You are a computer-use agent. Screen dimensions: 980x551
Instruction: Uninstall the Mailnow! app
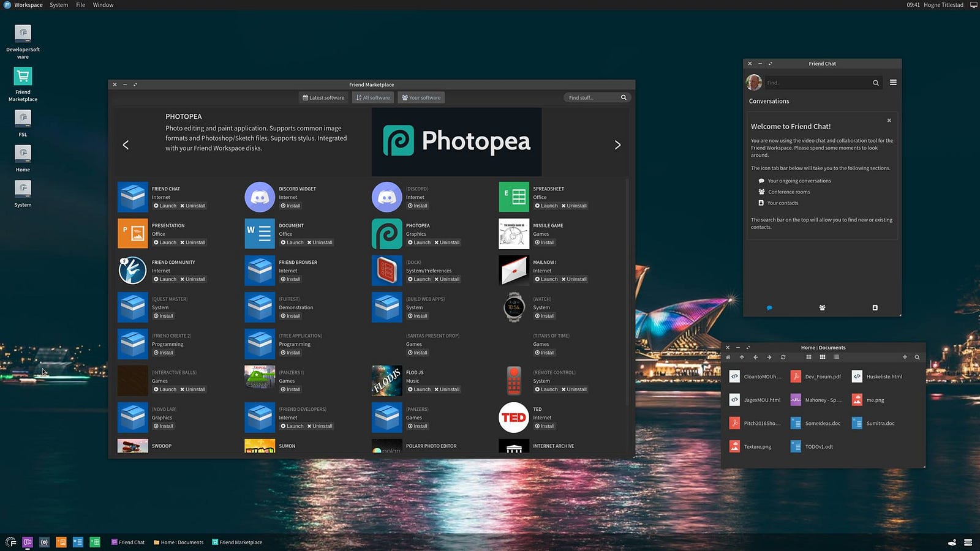point(574,279)
